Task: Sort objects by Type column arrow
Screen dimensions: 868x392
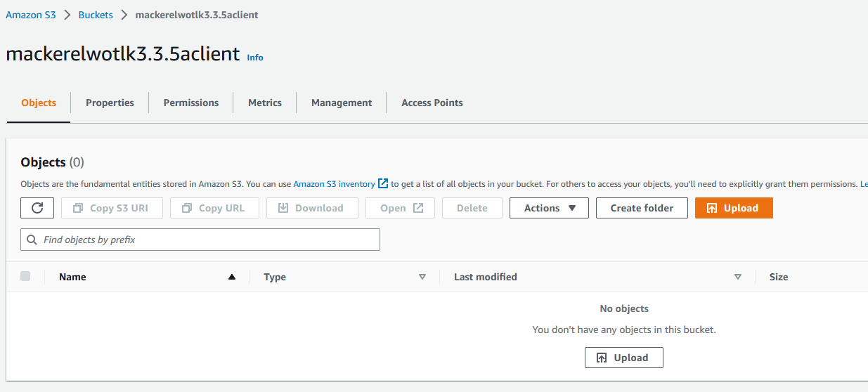Action: [x=422, y=277]
